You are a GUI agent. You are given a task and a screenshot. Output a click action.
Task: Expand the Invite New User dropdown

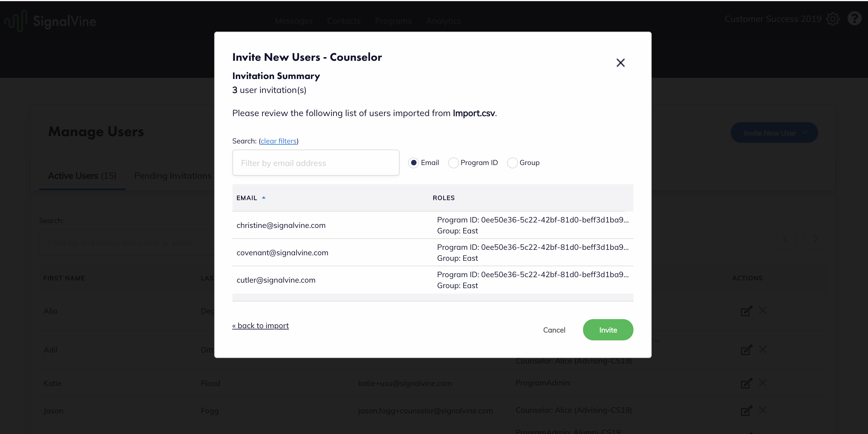[774, 133]
